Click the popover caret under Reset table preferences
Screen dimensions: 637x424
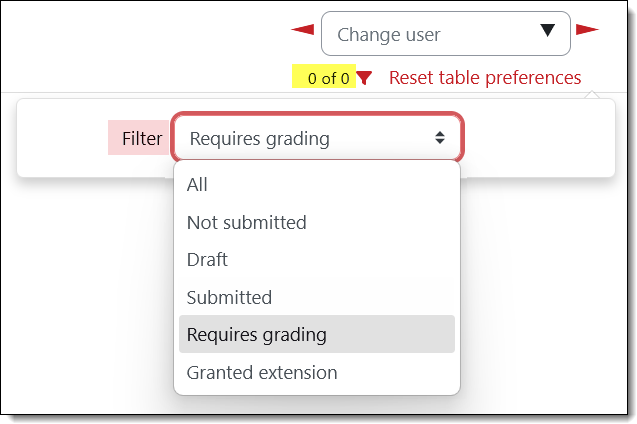click(x=591, y=95)
